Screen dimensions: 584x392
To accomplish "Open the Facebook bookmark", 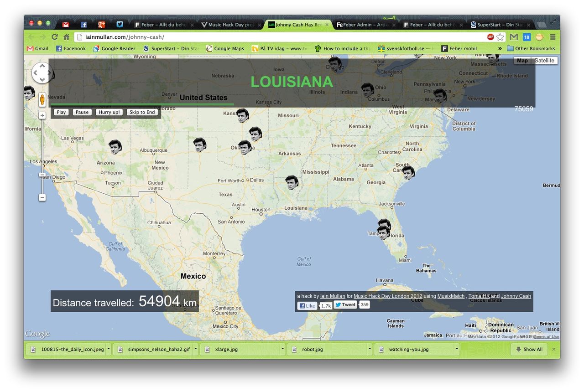I will pos(71,48).
